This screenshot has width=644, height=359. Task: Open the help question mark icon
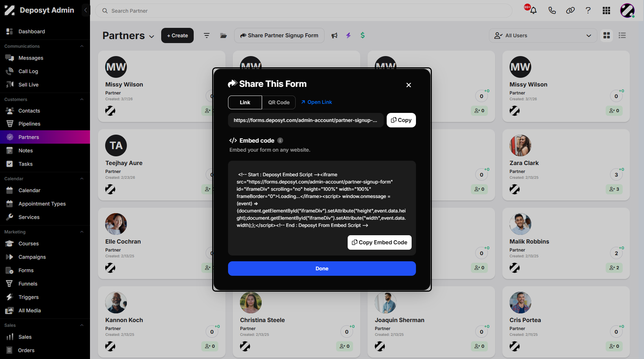(x=588, y=10)
